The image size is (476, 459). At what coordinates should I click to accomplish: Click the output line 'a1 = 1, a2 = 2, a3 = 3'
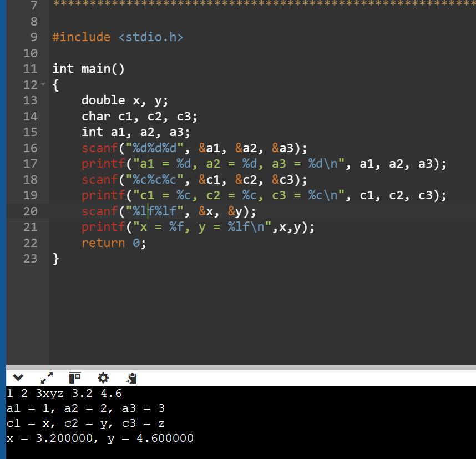click(85, 408)
